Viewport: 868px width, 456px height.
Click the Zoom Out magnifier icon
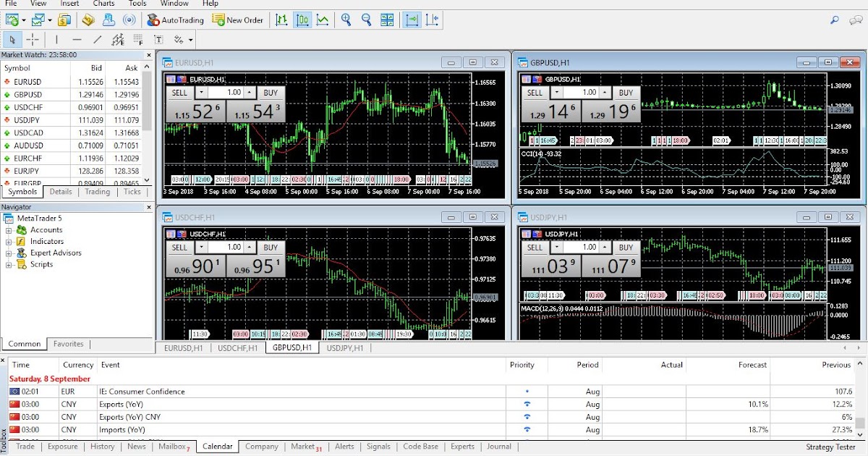click(x=366, y=20)
